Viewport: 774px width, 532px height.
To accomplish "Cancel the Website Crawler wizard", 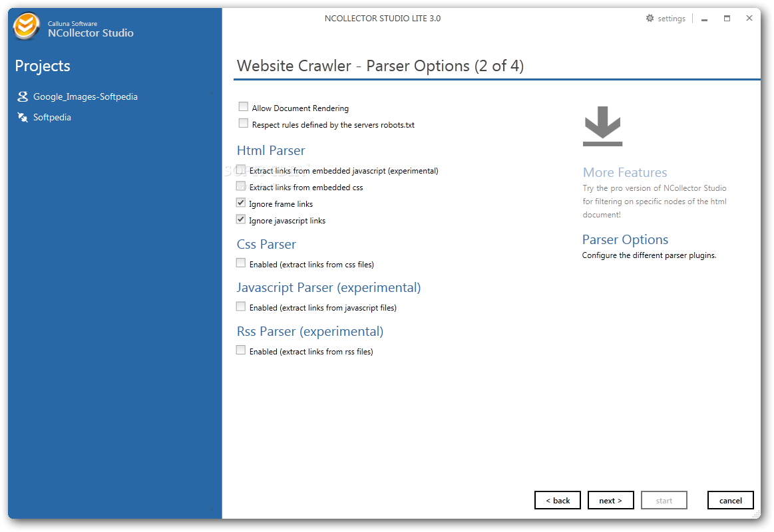I will click(x=731, y=500).
